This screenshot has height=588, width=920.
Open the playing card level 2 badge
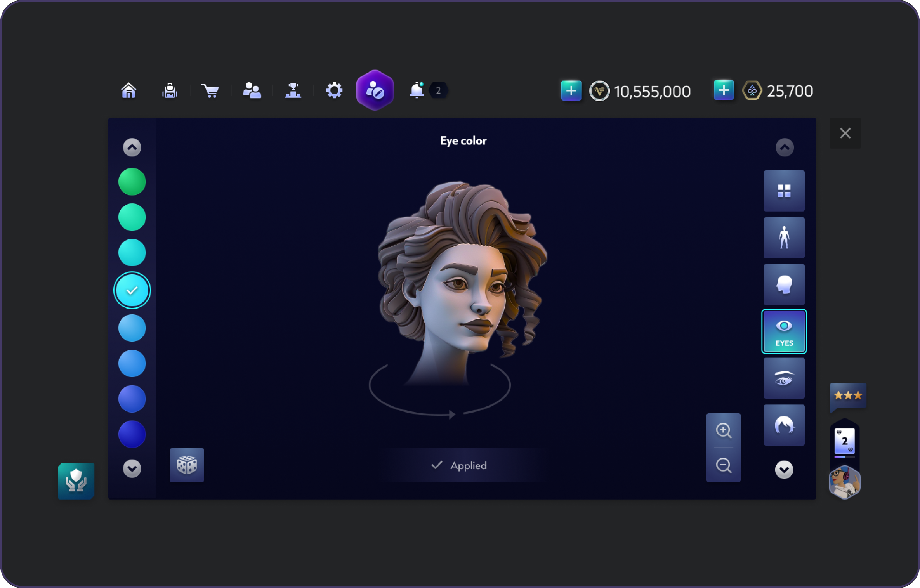845,441
